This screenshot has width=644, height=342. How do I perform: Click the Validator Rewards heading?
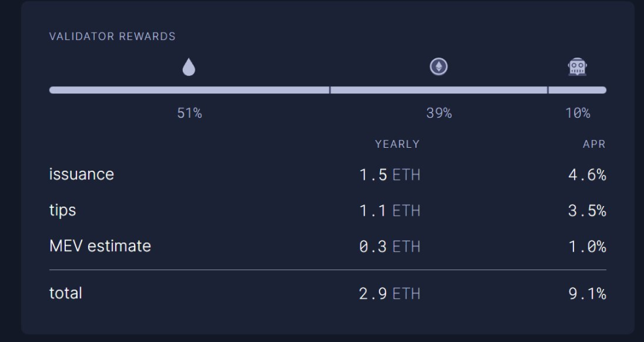tap(112, 37)
